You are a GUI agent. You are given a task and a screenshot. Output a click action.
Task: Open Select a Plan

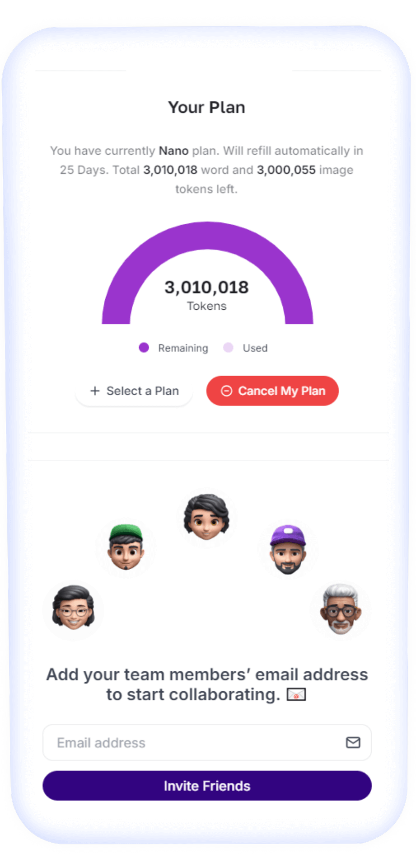tap(134, 391)
